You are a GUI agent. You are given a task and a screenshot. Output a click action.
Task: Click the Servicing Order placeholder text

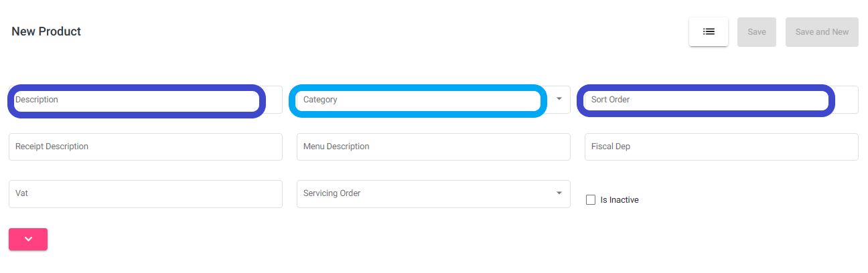click(x=332, y=193)
